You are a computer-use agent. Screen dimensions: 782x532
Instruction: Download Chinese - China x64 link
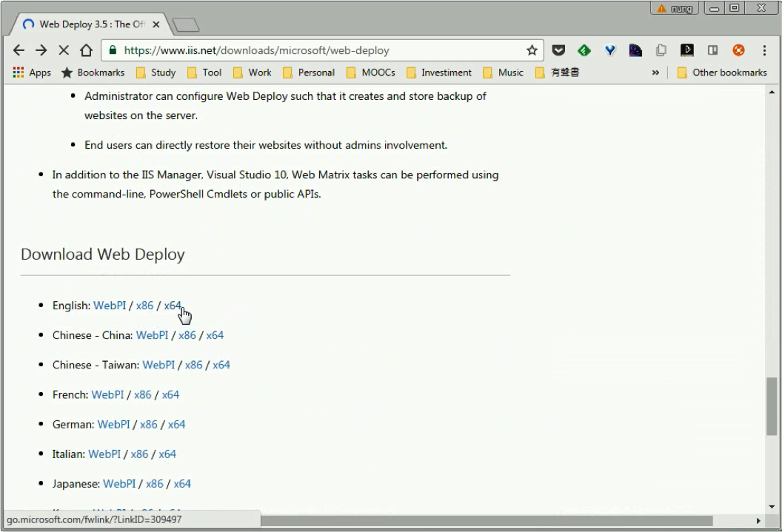[x=215, y=335]
